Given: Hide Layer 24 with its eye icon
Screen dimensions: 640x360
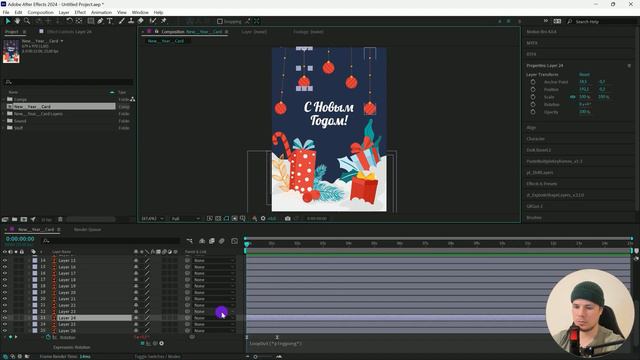Looking at the screenshot, I should coord(5,318).
